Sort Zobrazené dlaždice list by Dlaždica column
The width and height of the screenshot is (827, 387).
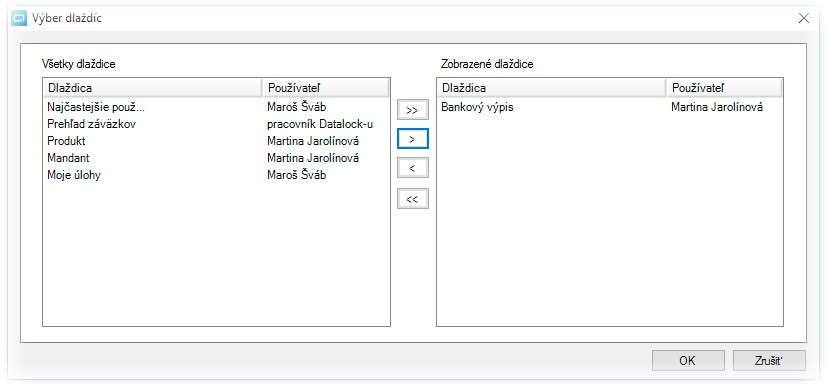pyautogui.click(x=551, y=88)
